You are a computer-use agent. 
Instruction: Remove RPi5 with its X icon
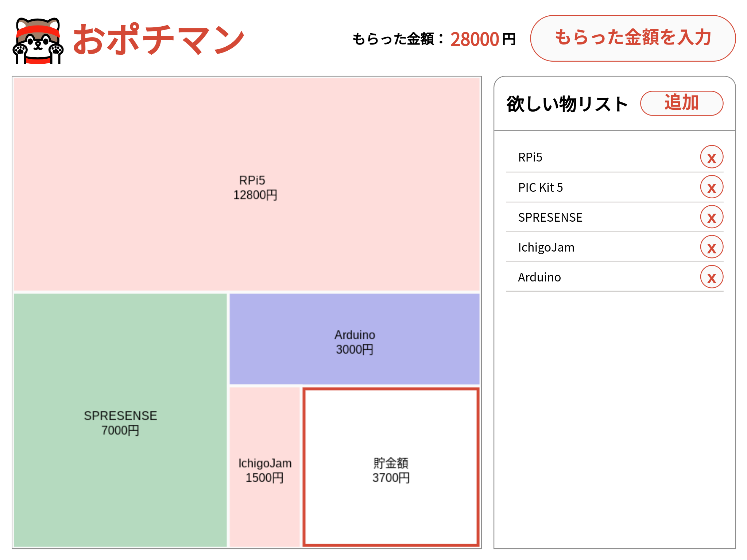pos(711,157)
